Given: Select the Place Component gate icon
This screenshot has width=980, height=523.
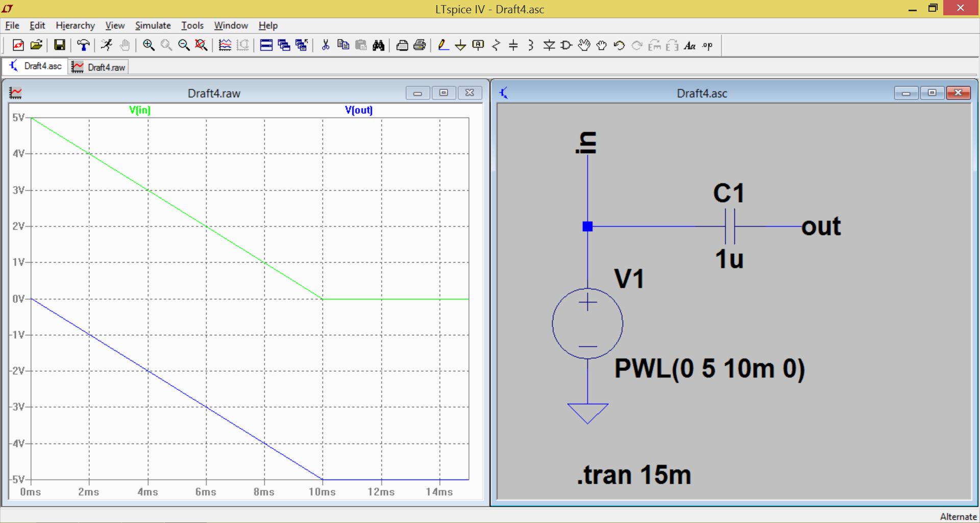Looking at the screenshot, I should pyautogui.click(x=567, y=45).
